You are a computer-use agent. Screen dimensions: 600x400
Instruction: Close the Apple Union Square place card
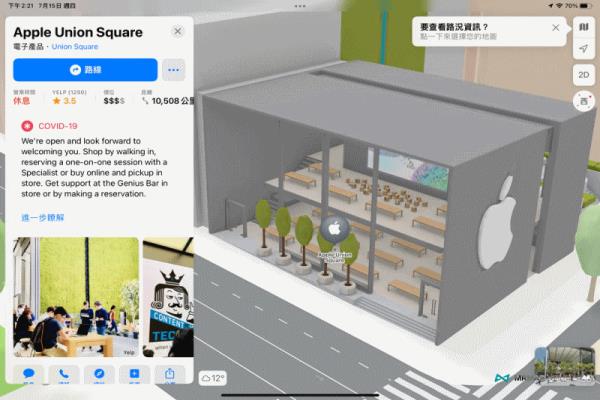(x=178, y=31)
